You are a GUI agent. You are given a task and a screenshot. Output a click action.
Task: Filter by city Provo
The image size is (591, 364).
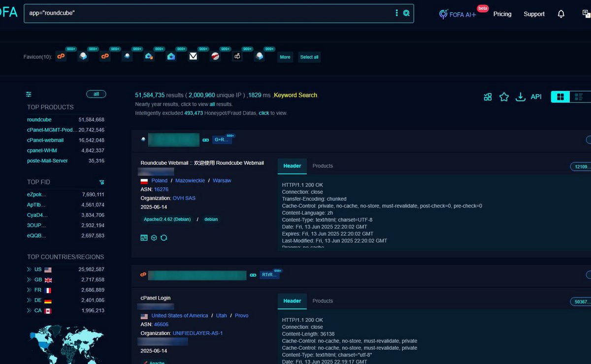point(241,315)
